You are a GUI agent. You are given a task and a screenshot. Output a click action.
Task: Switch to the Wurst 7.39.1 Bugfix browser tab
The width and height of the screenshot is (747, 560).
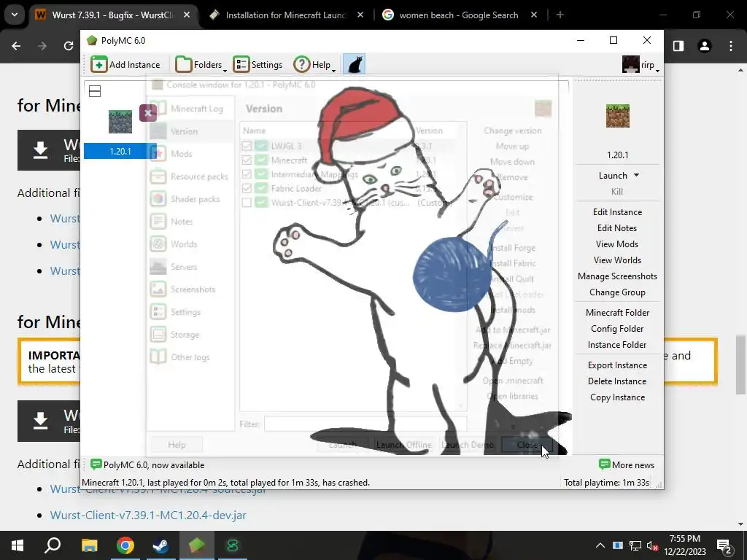[x=113, y=15]
